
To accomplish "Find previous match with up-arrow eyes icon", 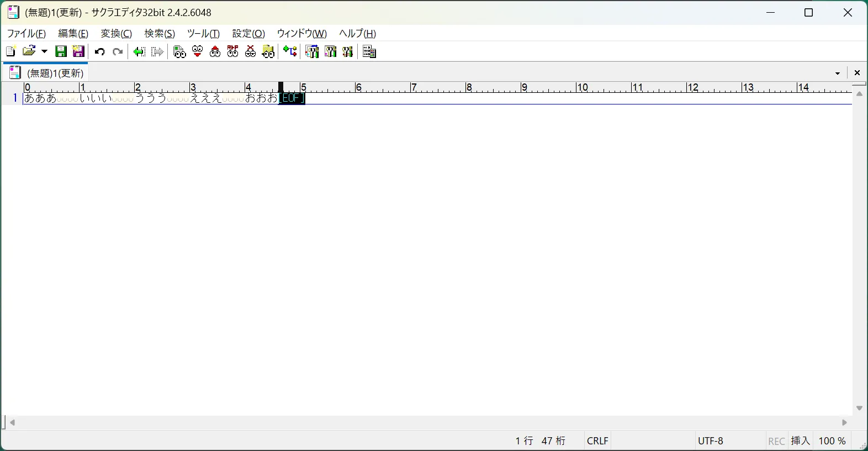I will point(215,51).
